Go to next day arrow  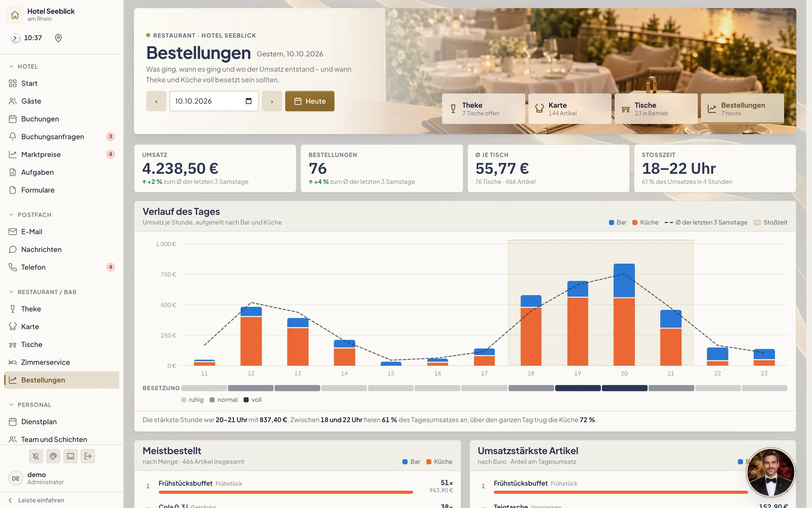[x=272, y=101]
